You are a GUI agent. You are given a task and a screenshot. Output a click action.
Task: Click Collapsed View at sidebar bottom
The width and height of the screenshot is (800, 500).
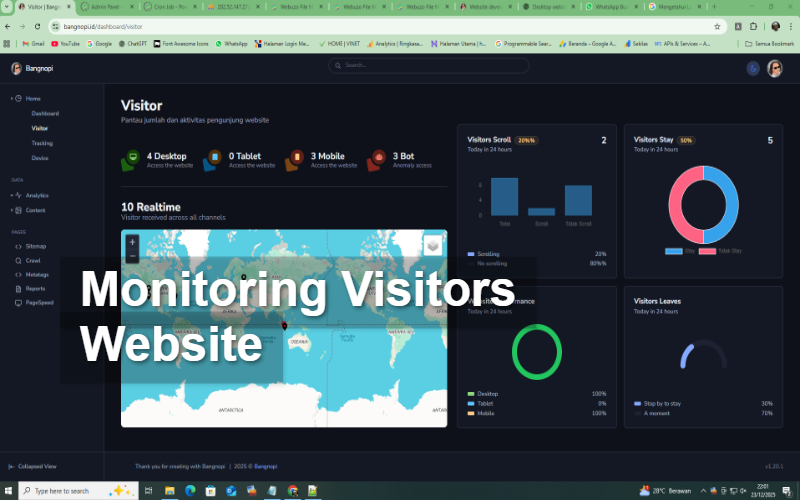(x=36, y=466)
